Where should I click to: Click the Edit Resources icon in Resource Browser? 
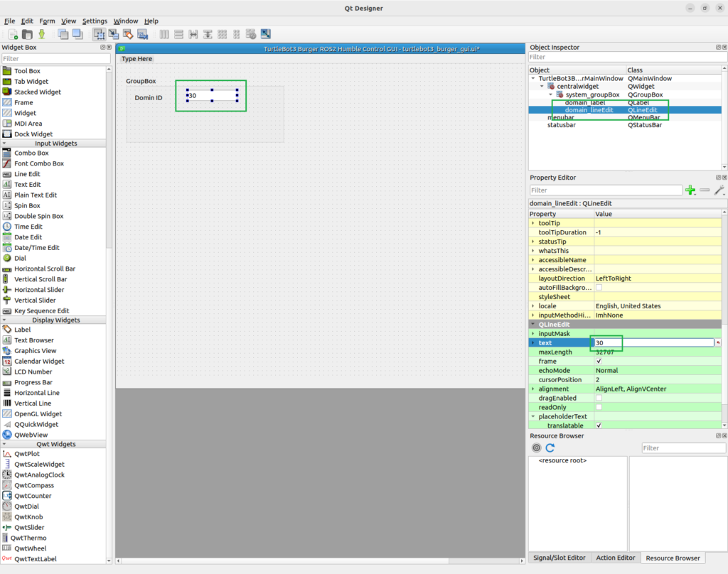click(536, 448)
